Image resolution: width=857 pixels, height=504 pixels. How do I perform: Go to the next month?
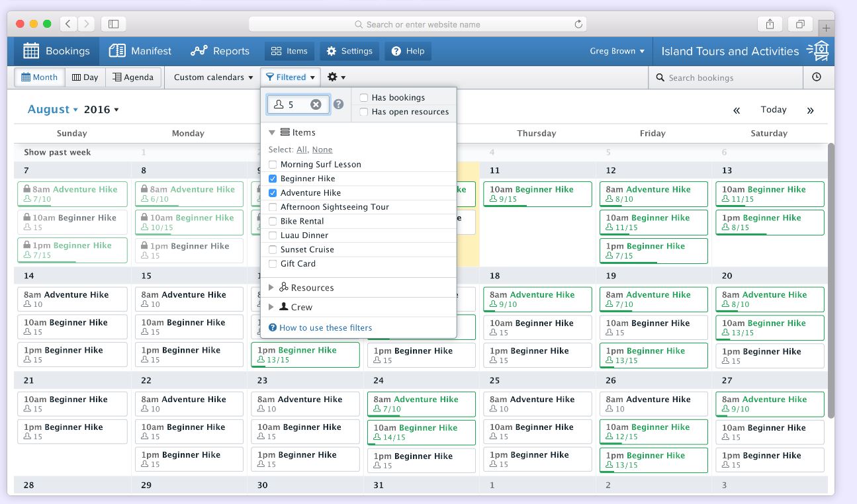[810, 110]
